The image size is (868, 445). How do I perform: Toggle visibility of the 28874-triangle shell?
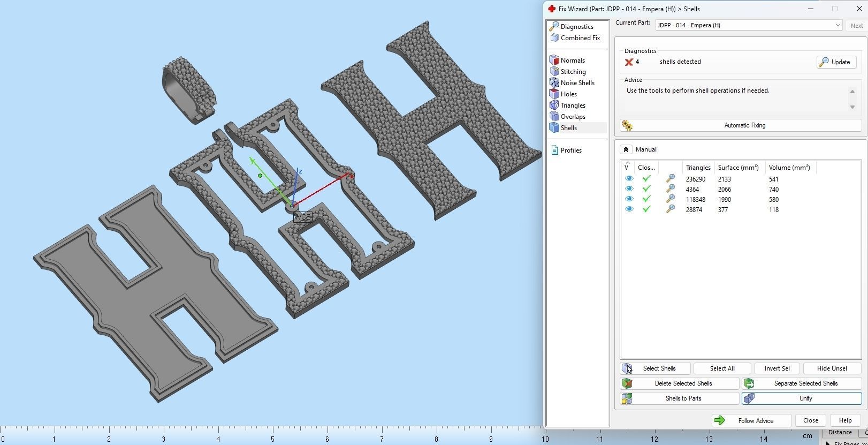pos(629,209)
